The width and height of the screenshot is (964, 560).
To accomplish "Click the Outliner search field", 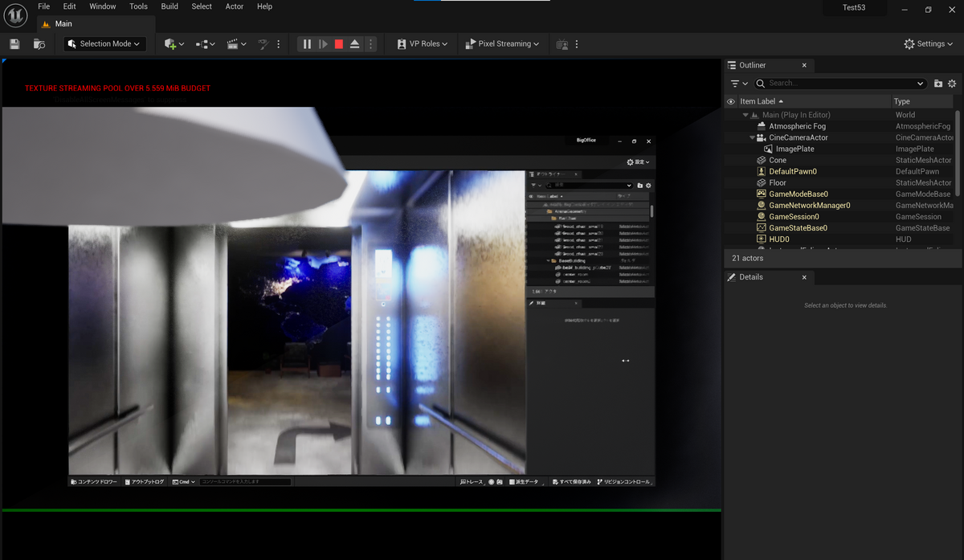I will 839,84.
